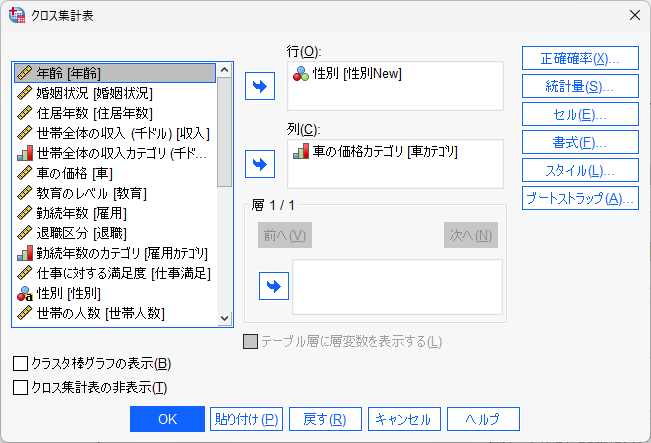The height and width of the screenshot is (443, 651).
Task: Select the 年齢 scale variable in list
Action: (x=114, y=73)
